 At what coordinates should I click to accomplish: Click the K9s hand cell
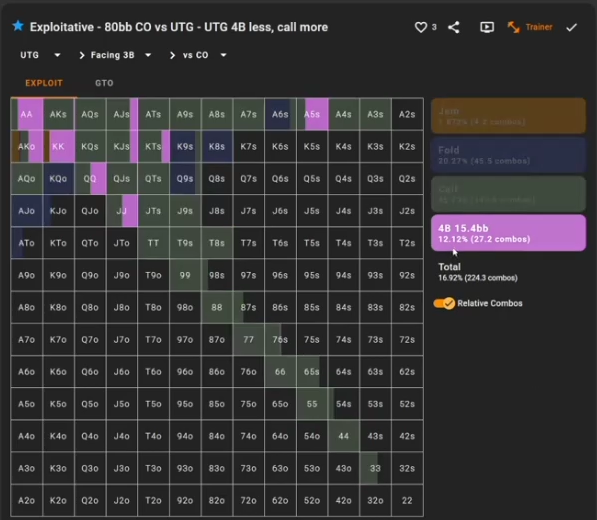[185, 147]
